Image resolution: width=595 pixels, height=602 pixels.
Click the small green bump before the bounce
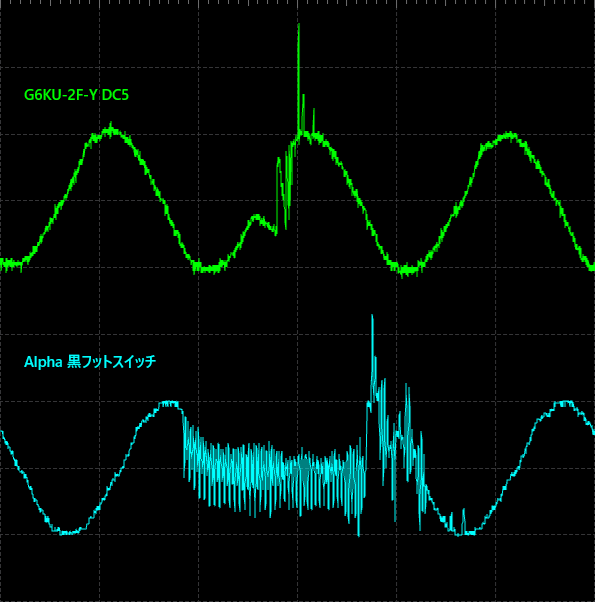click(x=256, y=219)
